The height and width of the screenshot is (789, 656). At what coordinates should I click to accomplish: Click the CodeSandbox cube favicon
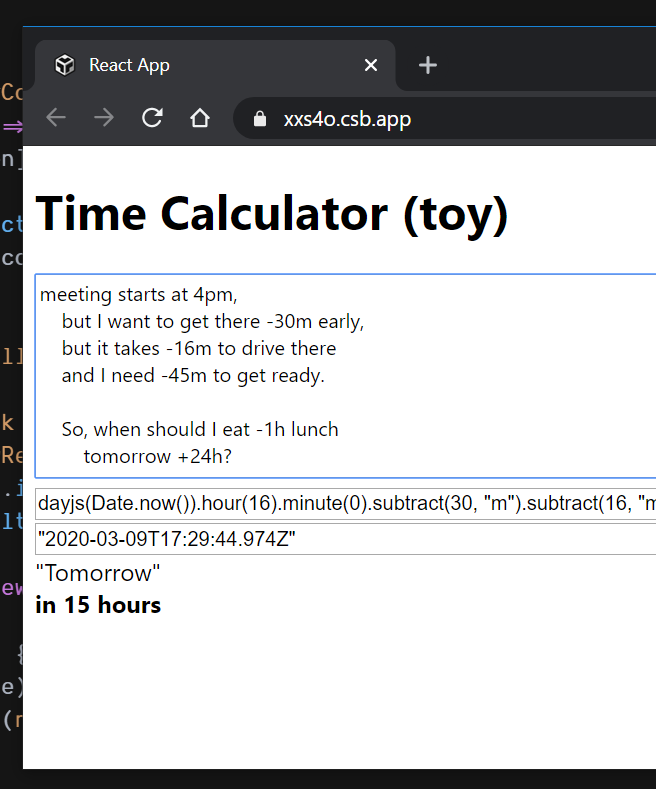coord(65,65)
